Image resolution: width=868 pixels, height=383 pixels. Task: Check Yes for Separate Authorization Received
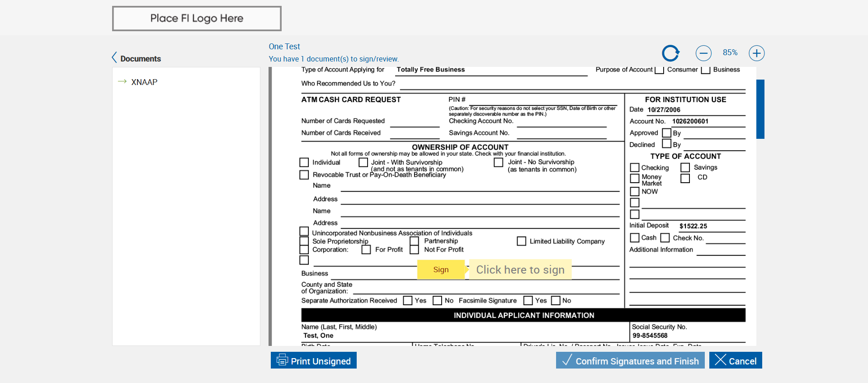[408, 300]
